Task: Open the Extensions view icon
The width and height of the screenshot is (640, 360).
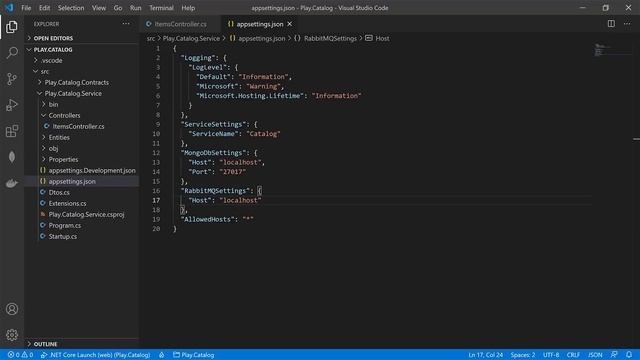Action: point(12,131)
